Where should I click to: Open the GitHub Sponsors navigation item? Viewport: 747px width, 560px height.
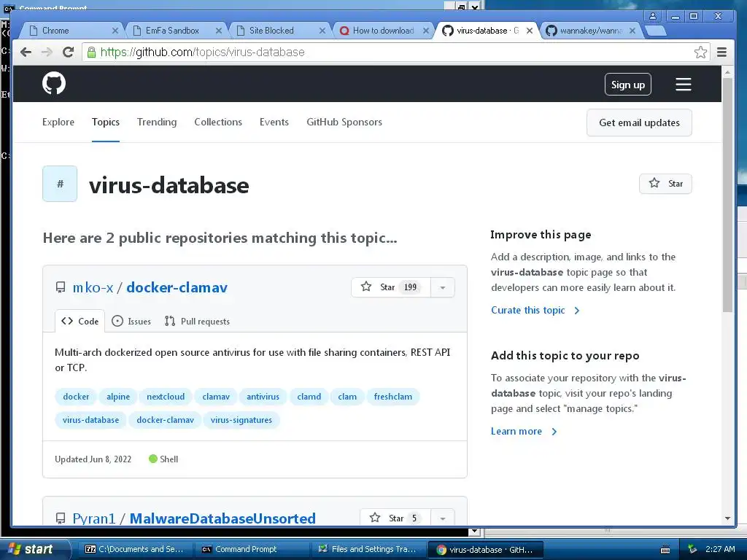click(344, 122)
